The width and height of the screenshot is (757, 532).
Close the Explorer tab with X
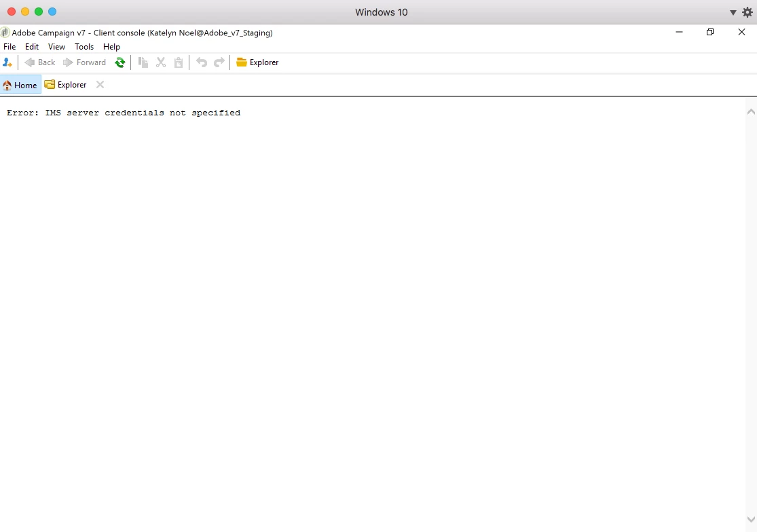click(100, 85)
